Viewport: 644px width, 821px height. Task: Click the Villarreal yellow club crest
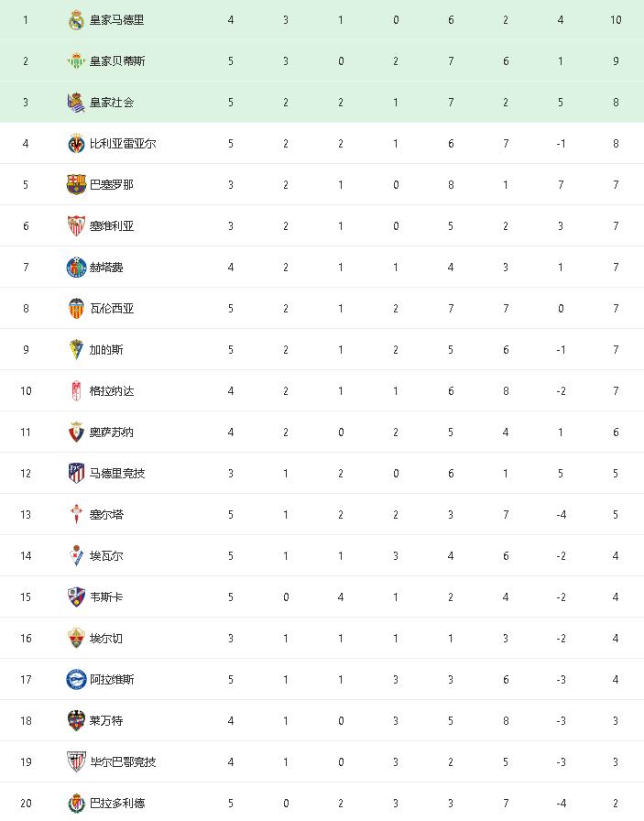pyautogui.click(x=76, y=144)
